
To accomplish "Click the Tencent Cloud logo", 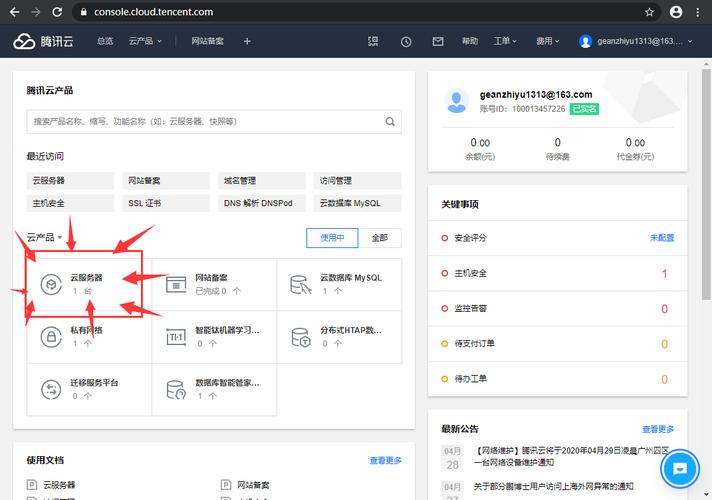I will coord(44,41).
